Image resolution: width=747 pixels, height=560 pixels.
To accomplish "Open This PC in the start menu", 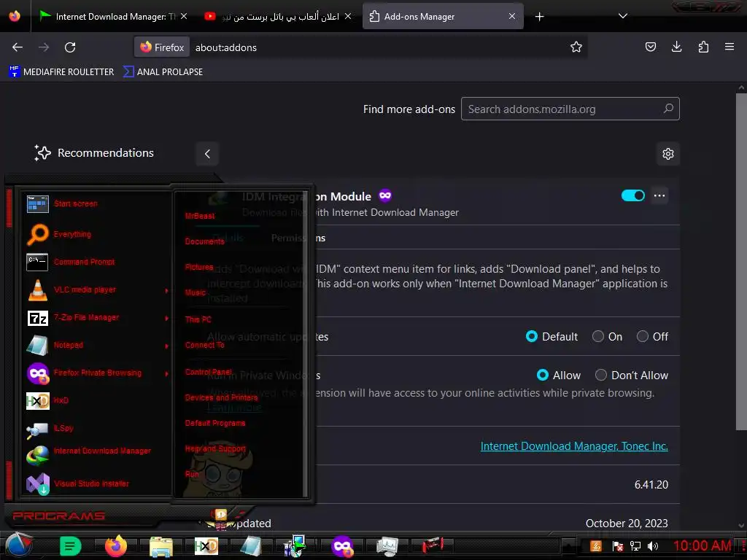I will tap(198, 319).
